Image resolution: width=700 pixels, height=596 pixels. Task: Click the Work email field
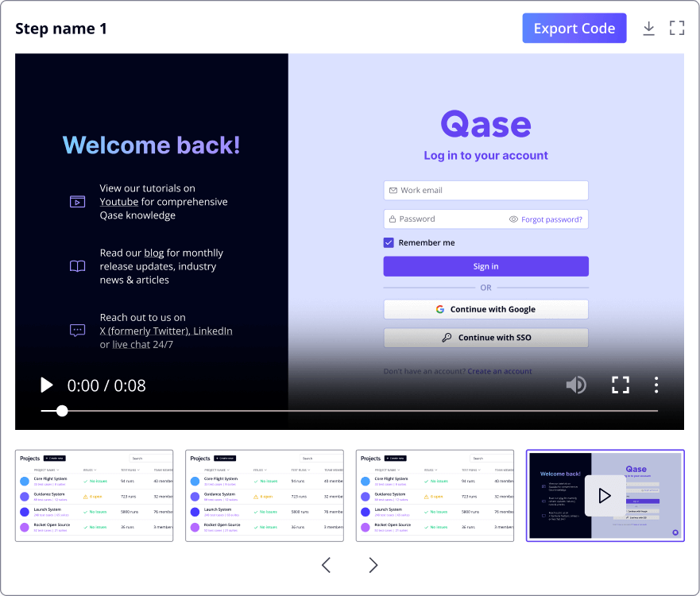coord(485,190)
